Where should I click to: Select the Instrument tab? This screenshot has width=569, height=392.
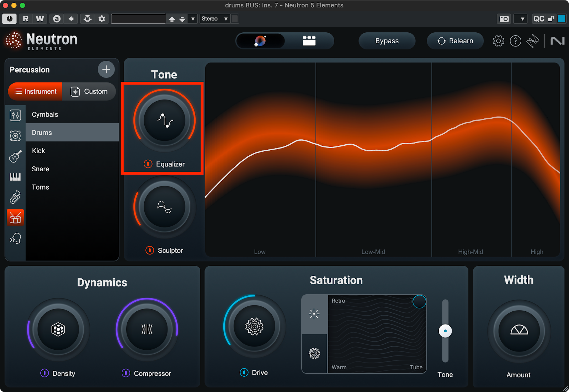pos(35,91)
